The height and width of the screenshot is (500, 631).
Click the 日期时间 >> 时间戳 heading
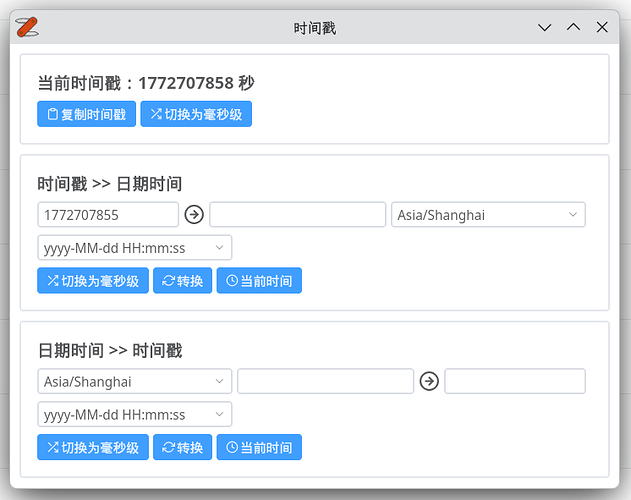[x=109, y=351]
